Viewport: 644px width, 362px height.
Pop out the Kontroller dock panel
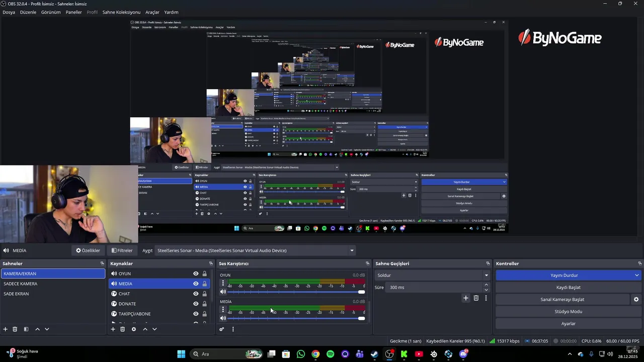pos(640,263)
